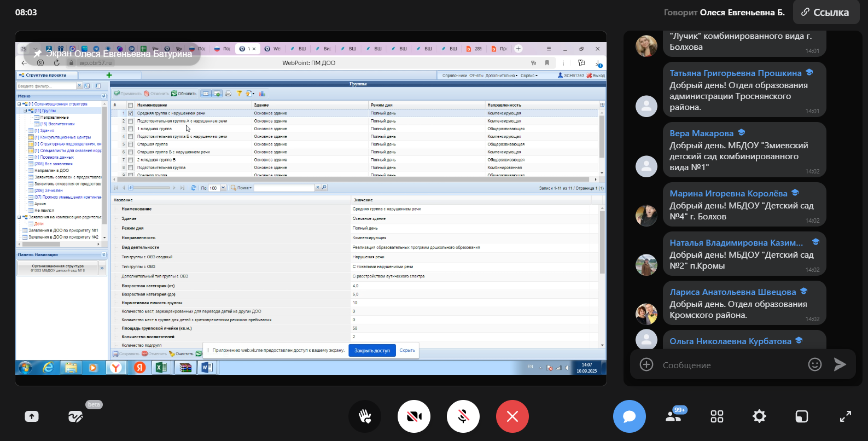
Task: Open the participants list
Action: 673,416
